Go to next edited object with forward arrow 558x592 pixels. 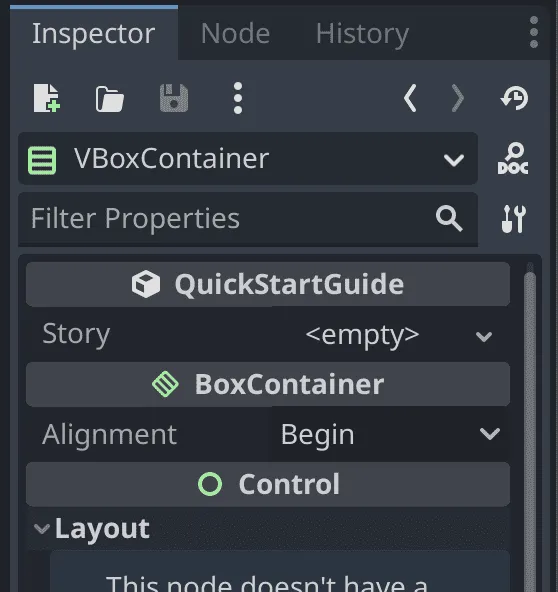coord(458,98)
